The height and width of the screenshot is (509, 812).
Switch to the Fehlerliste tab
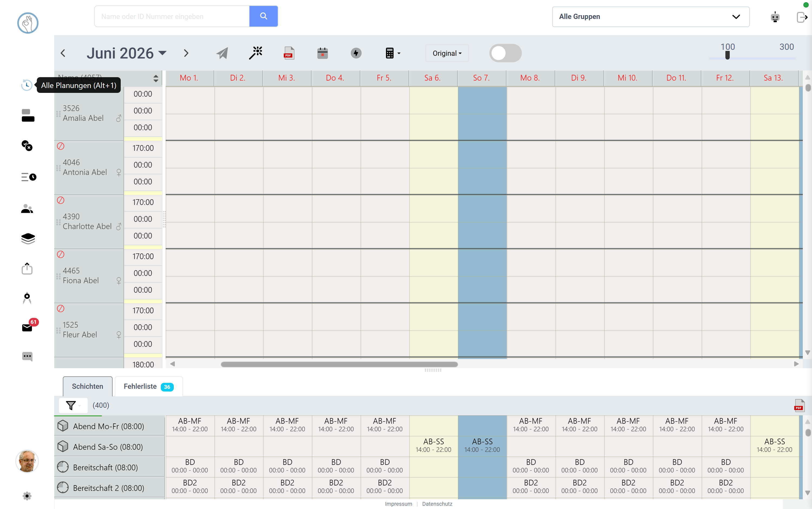(148, 386)
